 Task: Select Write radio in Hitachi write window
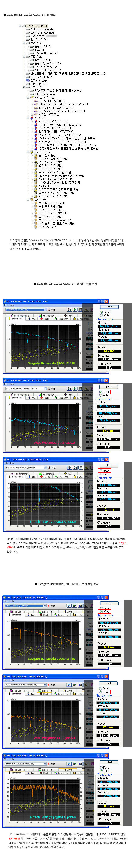click(x=101, y=771)
